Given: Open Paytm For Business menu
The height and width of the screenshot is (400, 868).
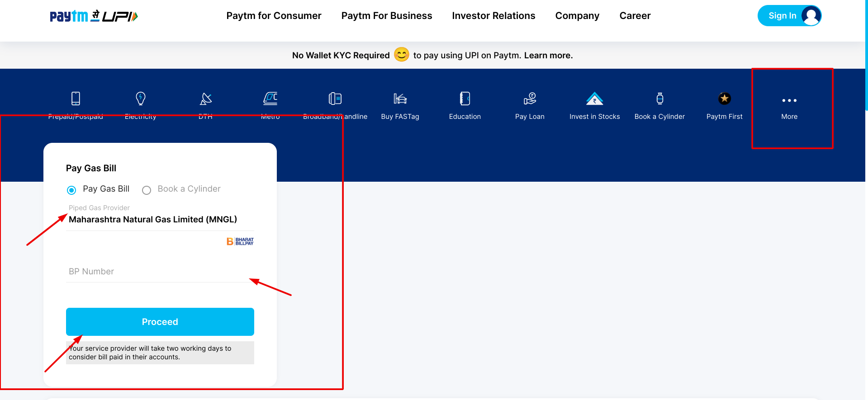Looking at the screenshot, I should [387, 16].
